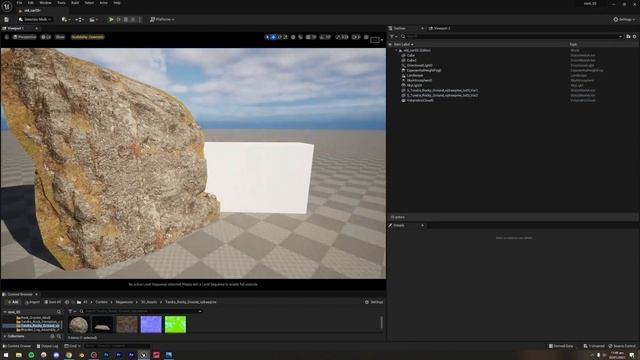Click the Windows Start button
This screenshot has height=360, width=640.
click(6, 355)
